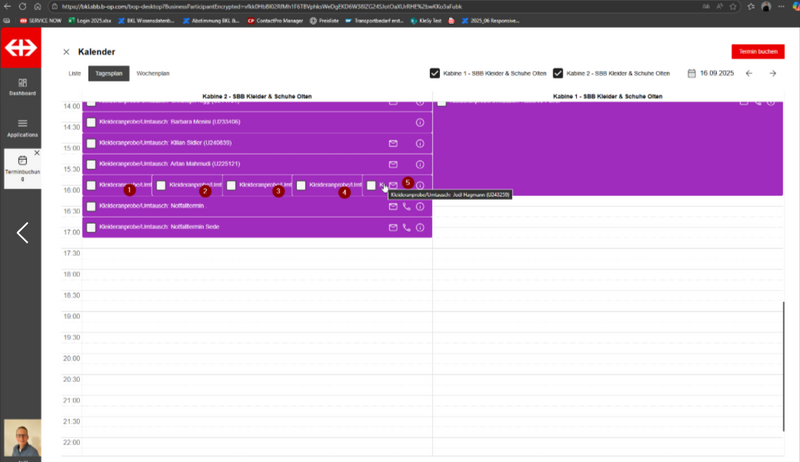Close the Terminbuchung sidebar tab

pyautogui.click(x=37, y=153)
